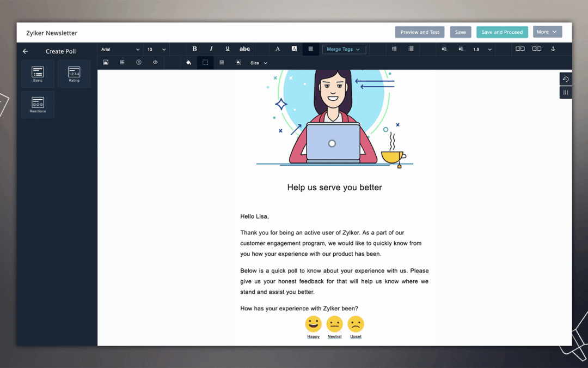Viewport: 588px width, 368px height.
Task: Click the list icon nearer the indent icons
Action: coord(411,49)
